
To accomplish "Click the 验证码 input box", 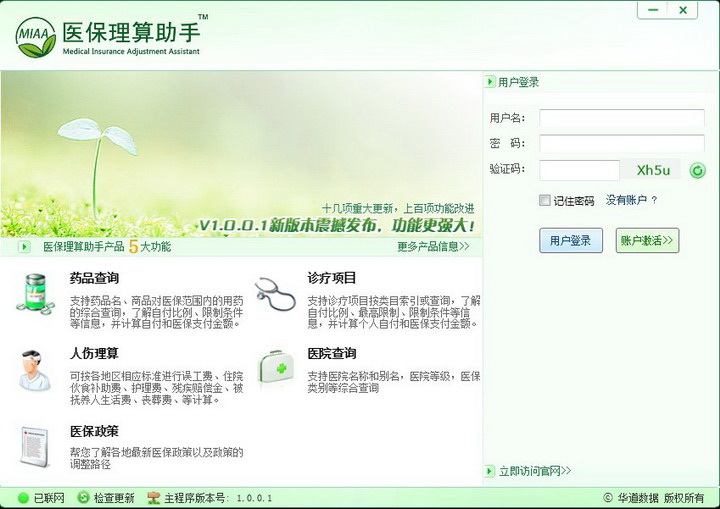I will [579, 170].
